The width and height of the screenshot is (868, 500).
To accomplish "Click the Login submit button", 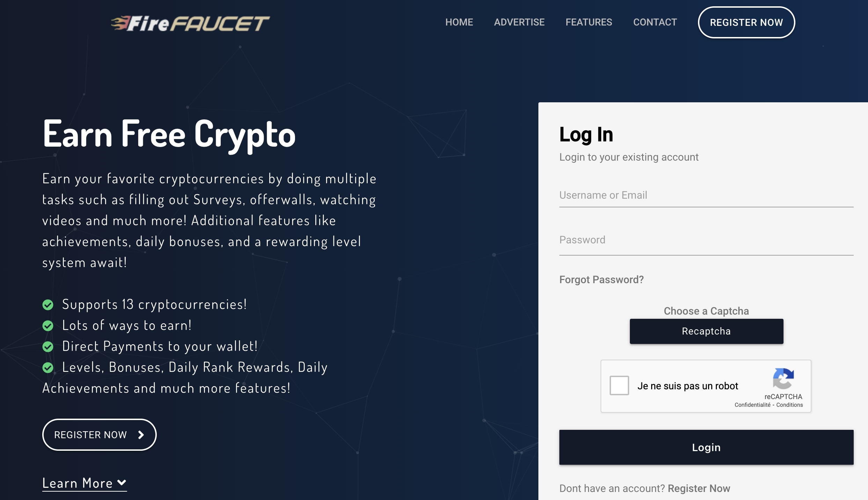I will [706, 447].
